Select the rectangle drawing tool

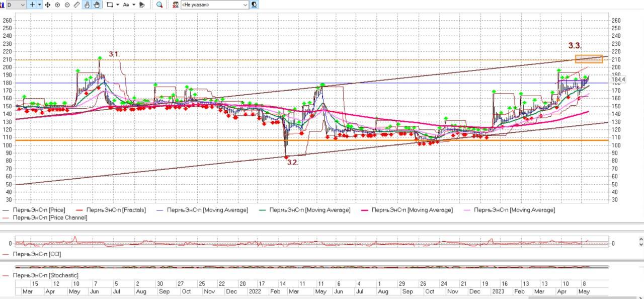(110, 5)
